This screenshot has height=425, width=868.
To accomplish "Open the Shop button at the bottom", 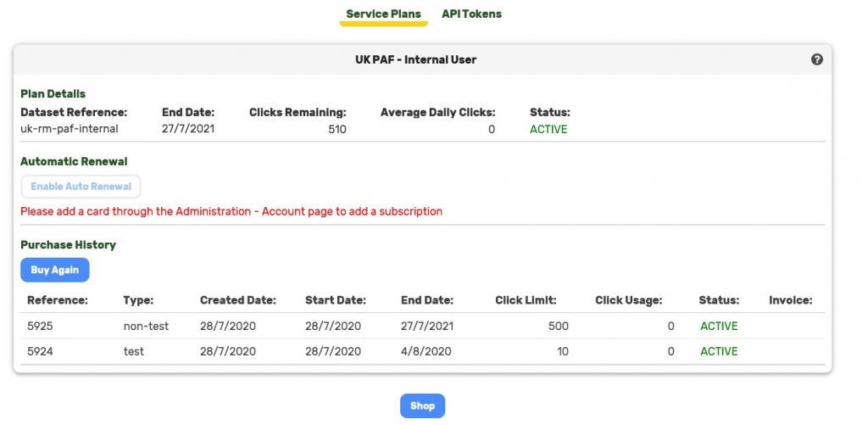I will coord(422,405).
